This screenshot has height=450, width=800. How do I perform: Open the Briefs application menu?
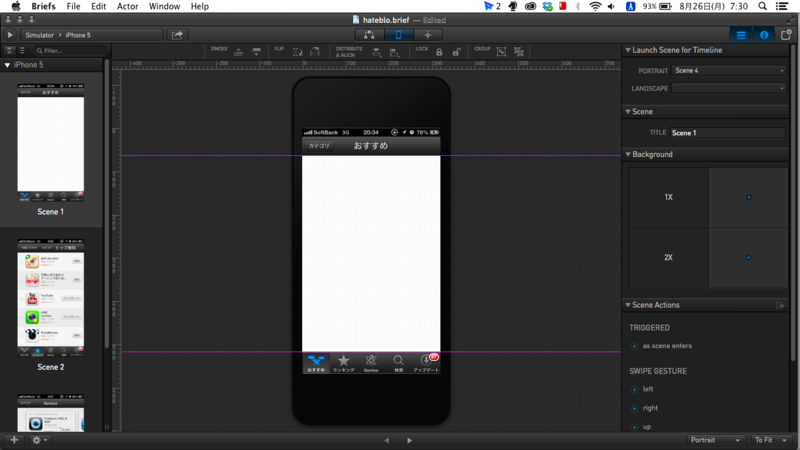[43, 6]
